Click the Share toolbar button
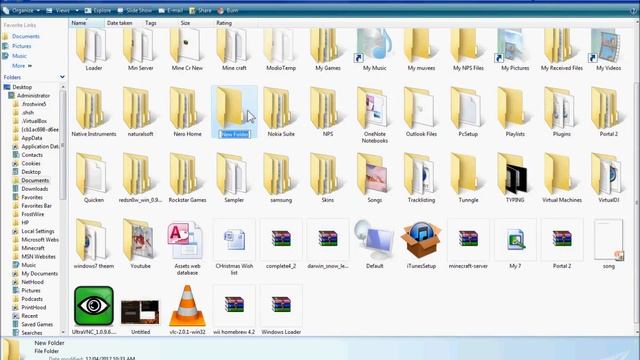The height and width of the screenshot is (360, 640). 200,11
